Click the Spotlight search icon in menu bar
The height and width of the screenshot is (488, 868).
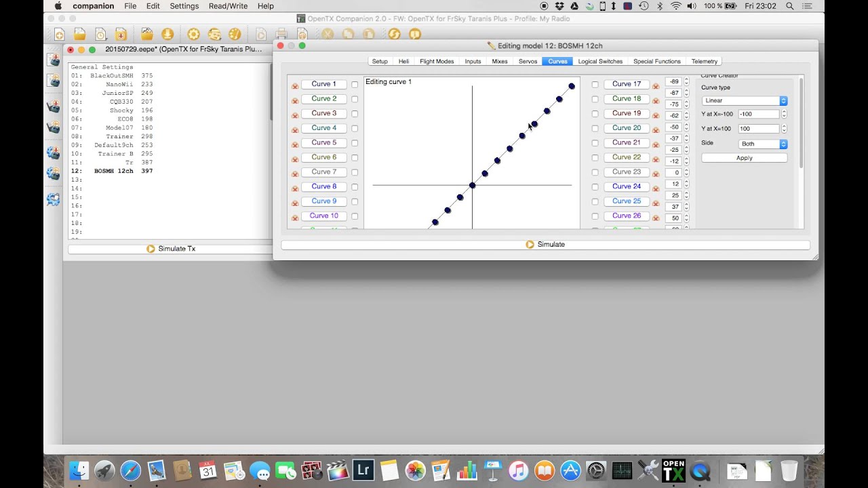point(790,6)
